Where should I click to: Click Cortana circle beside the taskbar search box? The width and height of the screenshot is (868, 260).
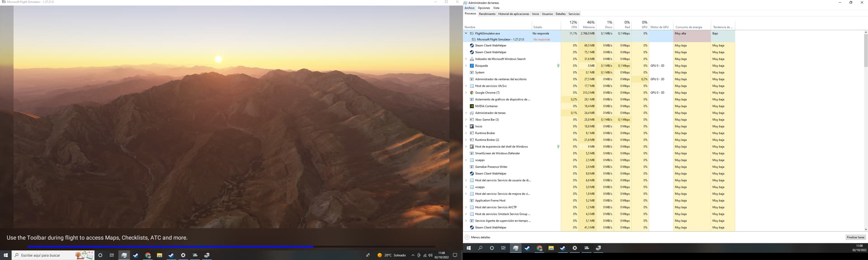(100, 255)
